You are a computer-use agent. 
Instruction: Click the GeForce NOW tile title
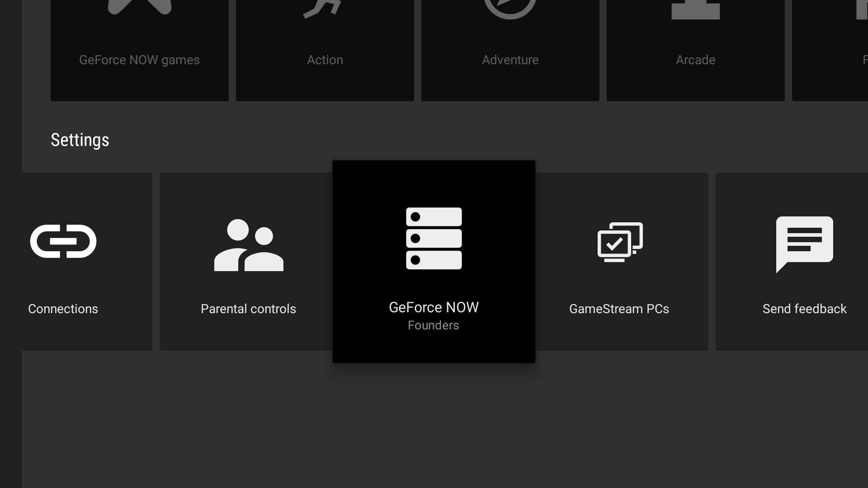(x=434, y=307)
